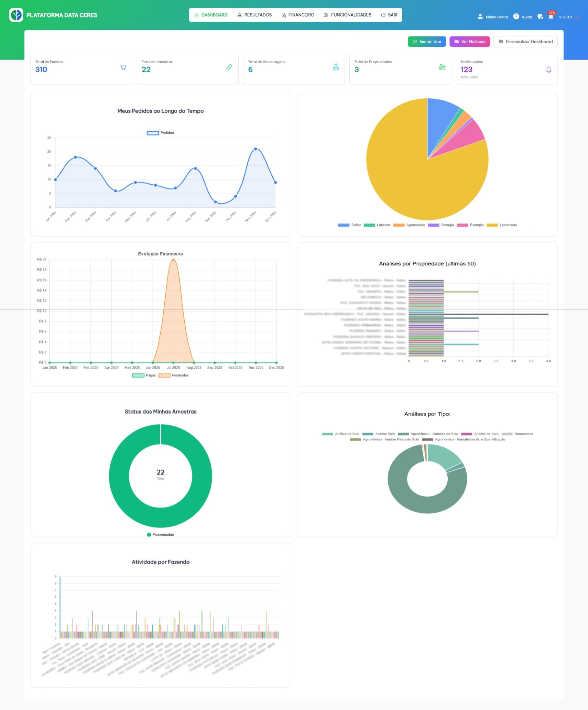Click the power icon next to SAIR
Viewport: 588px width, 710px height.
383,15
